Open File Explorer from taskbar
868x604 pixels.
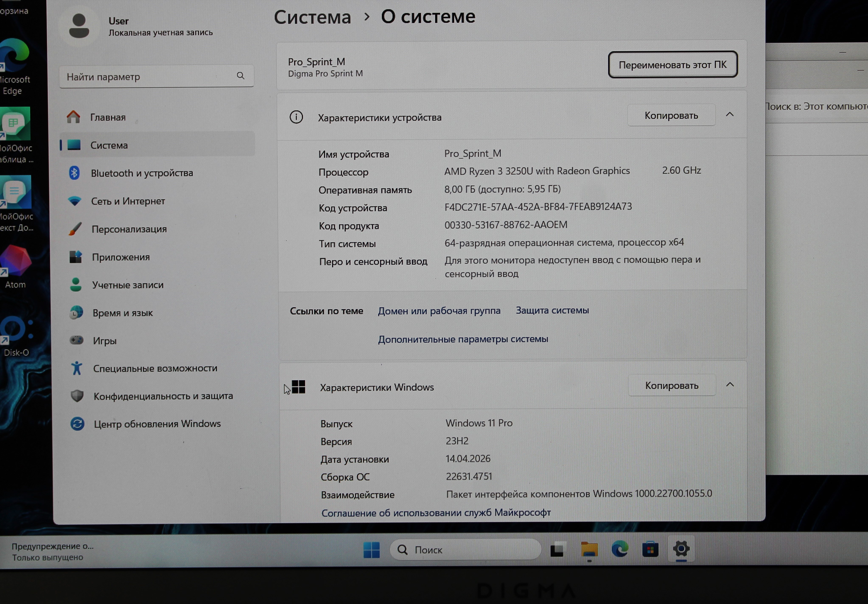click(x=589, y=549)
